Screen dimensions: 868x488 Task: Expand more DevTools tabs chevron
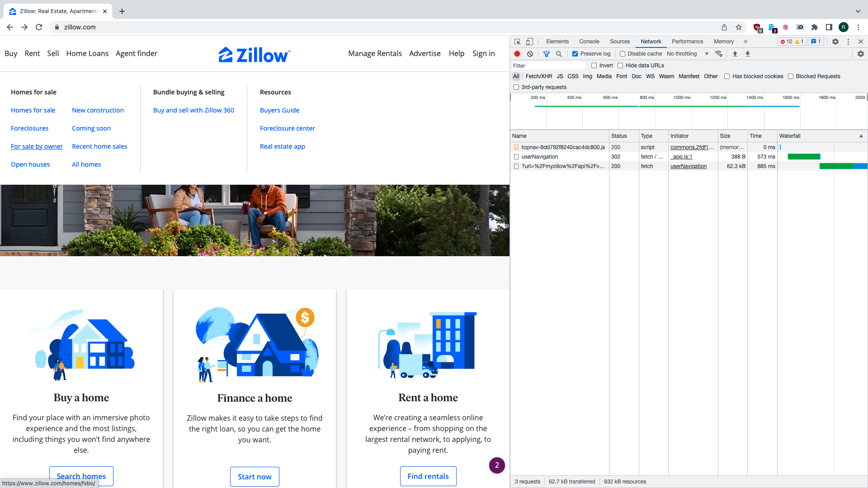[745, 42]
